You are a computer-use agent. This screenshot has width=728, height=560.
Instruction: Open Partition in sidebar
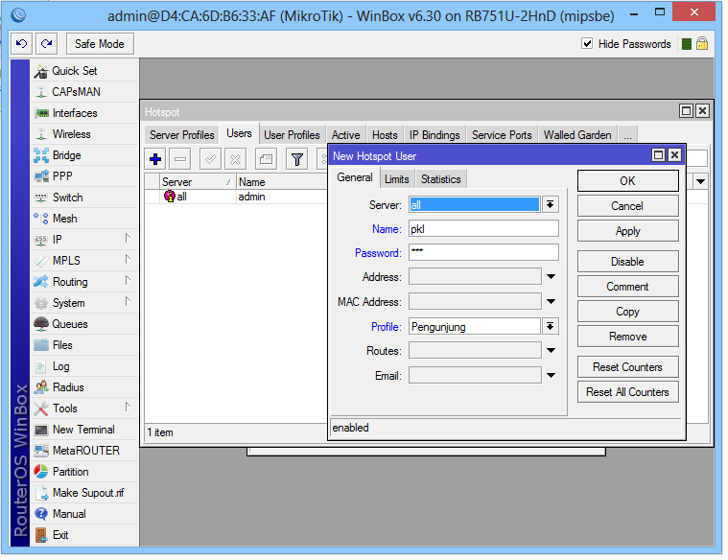[x=85, y=472]
